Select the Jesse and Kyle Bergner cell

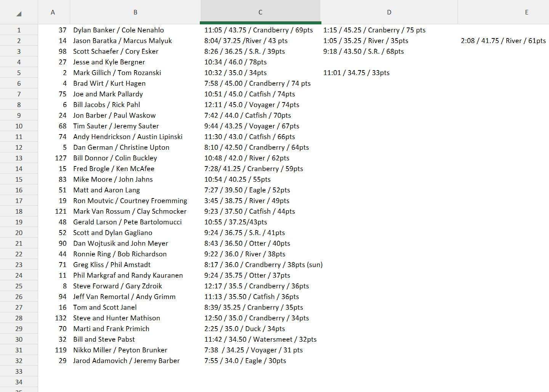[109, 62]
